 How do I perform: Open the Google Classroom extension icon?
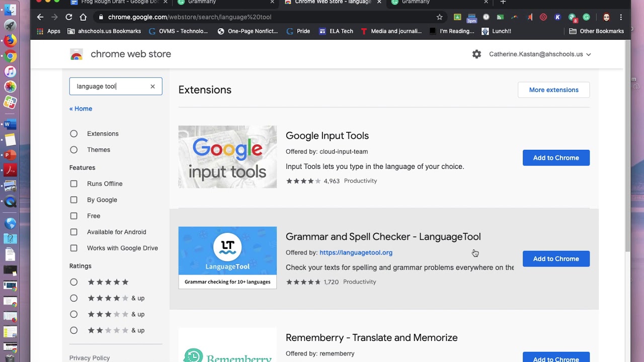457,17
